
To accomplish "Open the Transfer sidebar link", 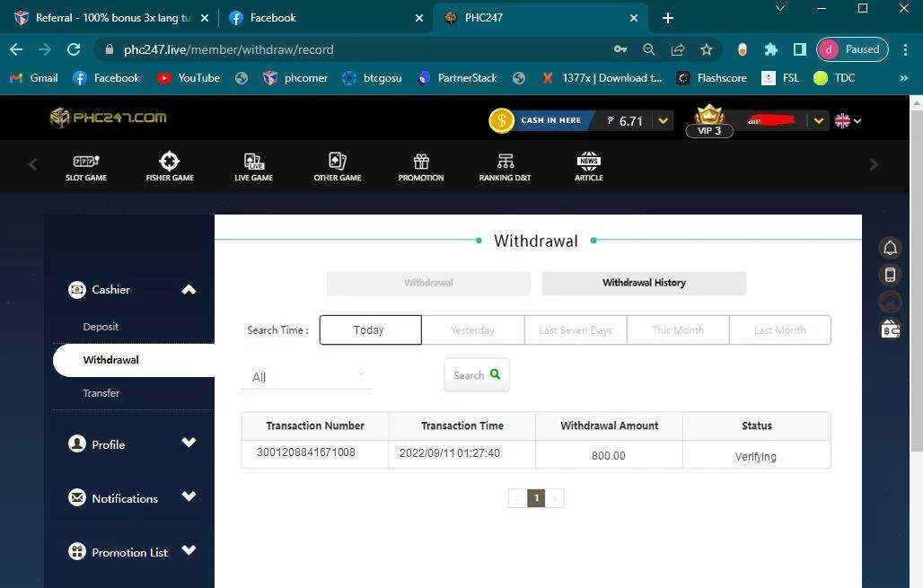I will click(101, 393).
